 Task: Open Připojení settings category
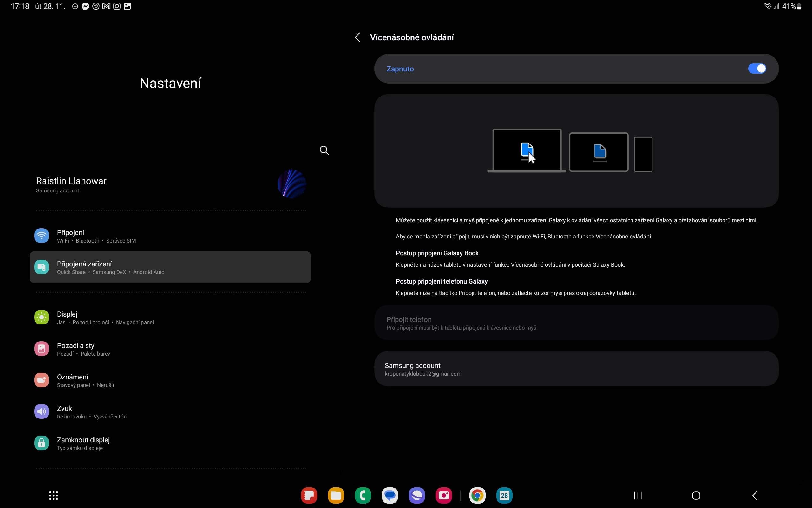pos(170,236)
